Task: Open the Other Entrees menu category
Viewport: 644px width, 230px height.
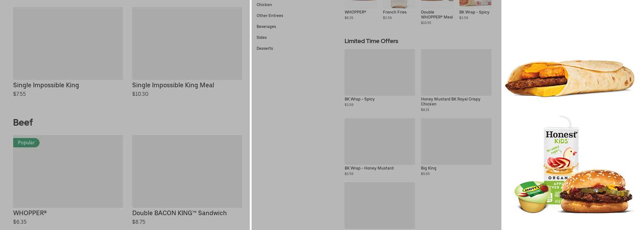Action: 270,16
